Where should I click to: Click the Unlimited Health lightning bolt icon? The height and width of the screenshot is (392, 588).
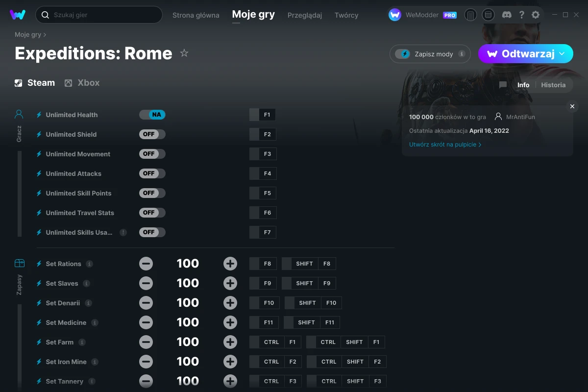point(39,115)
